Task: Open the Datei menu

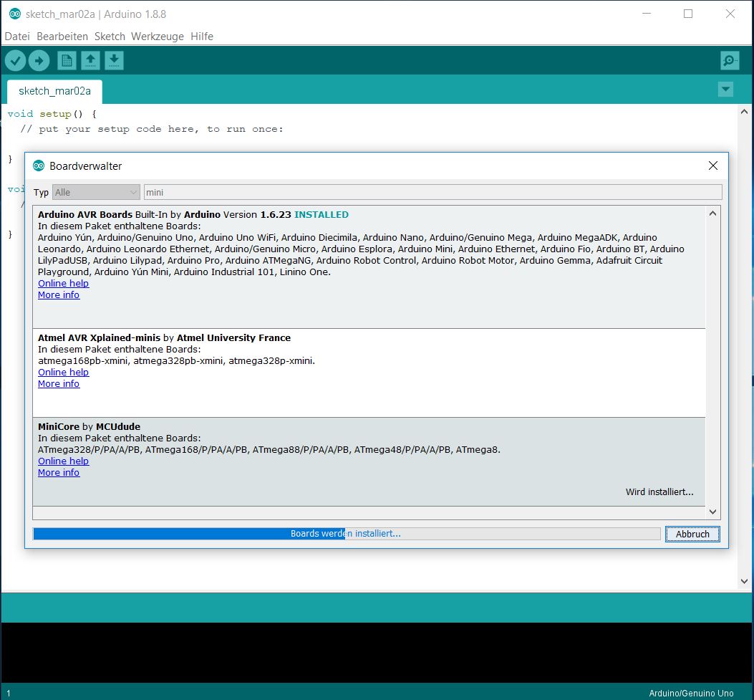Action: click(x=17, y=37)
